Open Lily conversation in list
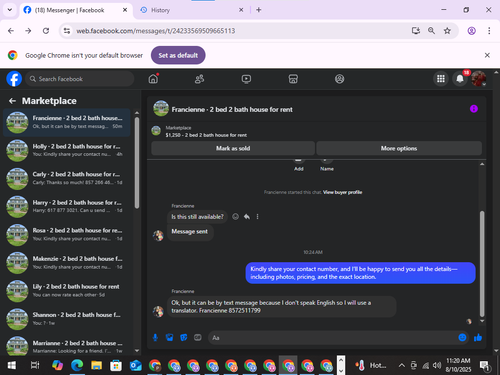 click(67, 291)
